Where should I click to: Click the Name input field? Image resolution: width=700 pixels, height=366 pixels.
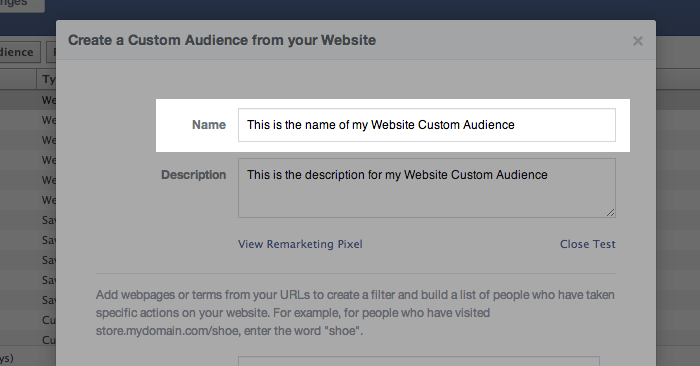tap(427, 125)
